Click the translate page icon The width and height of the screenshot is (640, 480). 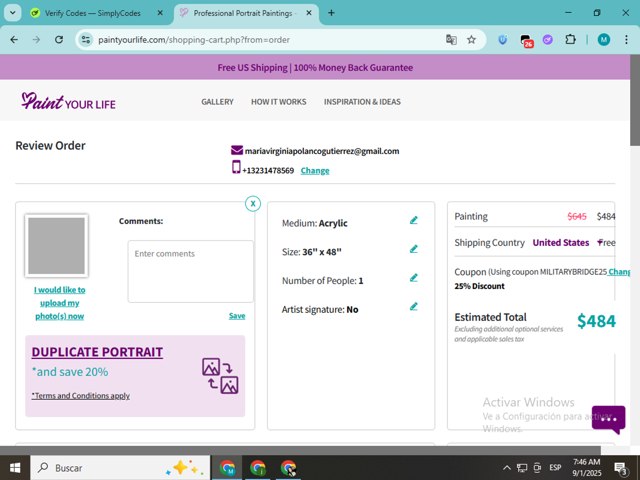[451, 40]
